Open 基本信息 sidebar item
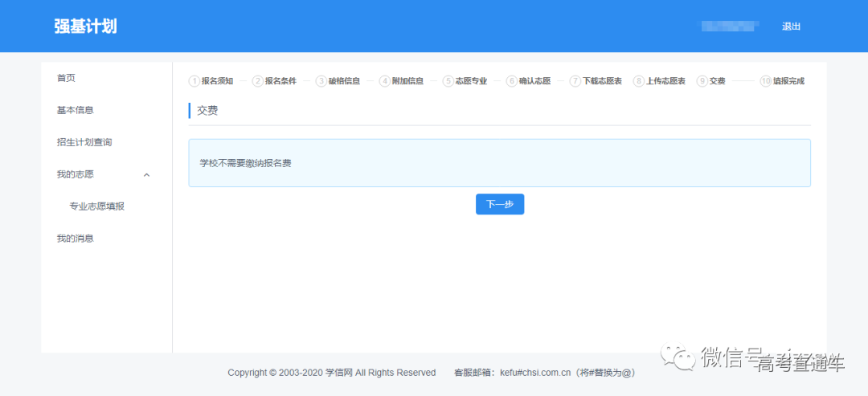The height and width of the screenshot is (396, 868). pyautogui.click(x=76, y=110)
